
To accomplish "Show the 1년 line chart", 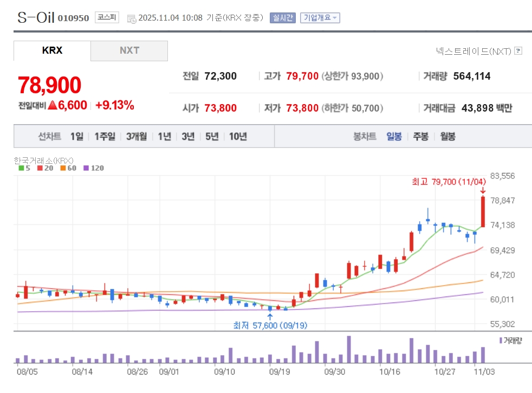I will point(165,137).
